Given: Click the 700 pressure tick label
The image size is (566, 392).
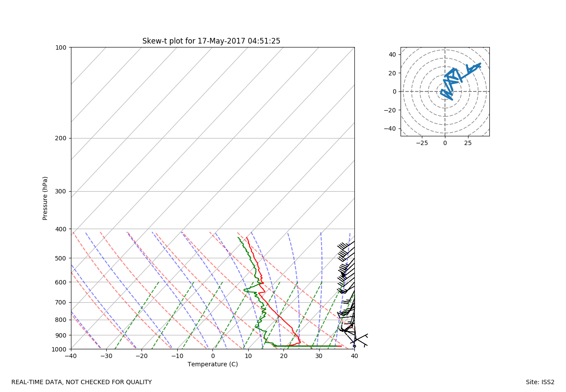Looking at the screenshot, I should pos(61,302).
